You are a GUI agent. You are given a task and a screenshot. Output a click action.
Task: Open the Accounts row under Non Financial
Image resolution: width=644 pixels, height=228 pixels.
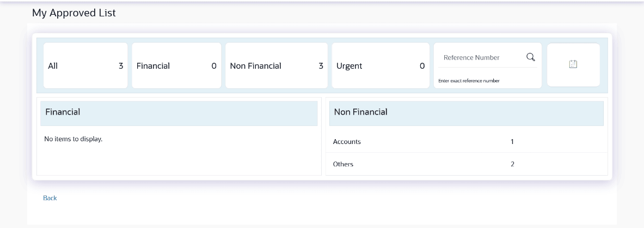[347, 142]
